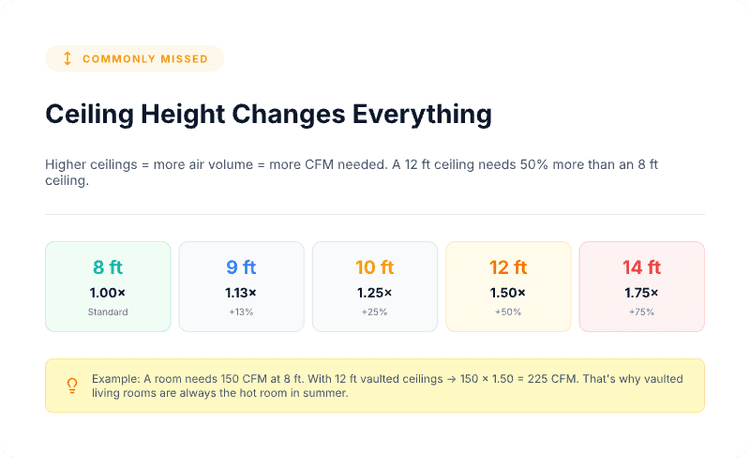This screenshot has width=750, height=458.
Task: Click the lightbulb icon in the example box
Action: click(72, 386)
